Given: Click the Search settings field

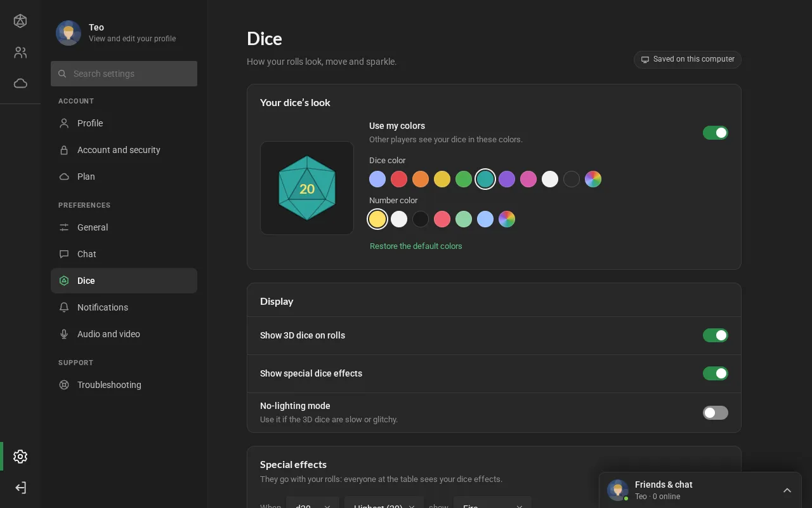Looking at the screenshot, I should tap(124, 74).
